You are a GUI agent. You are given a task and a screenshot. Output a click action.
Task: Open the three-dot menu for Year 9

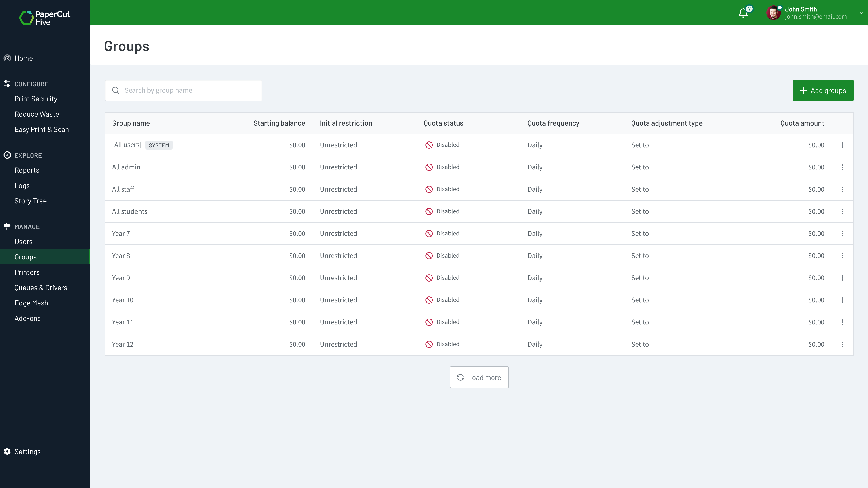point(843,278)
